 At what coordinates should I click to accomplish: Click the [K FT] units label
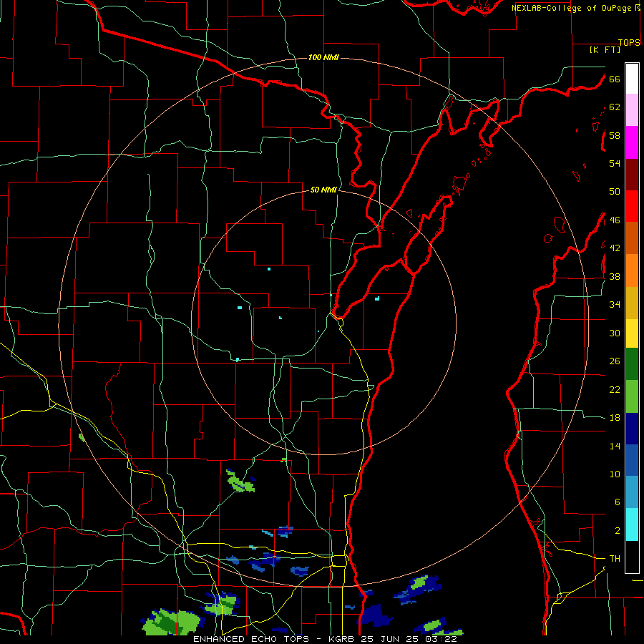605,49
